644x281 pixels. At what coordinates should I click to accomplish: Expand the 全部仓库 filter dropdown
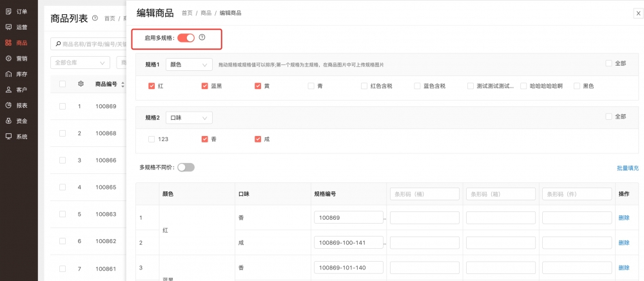coord(80,63)
